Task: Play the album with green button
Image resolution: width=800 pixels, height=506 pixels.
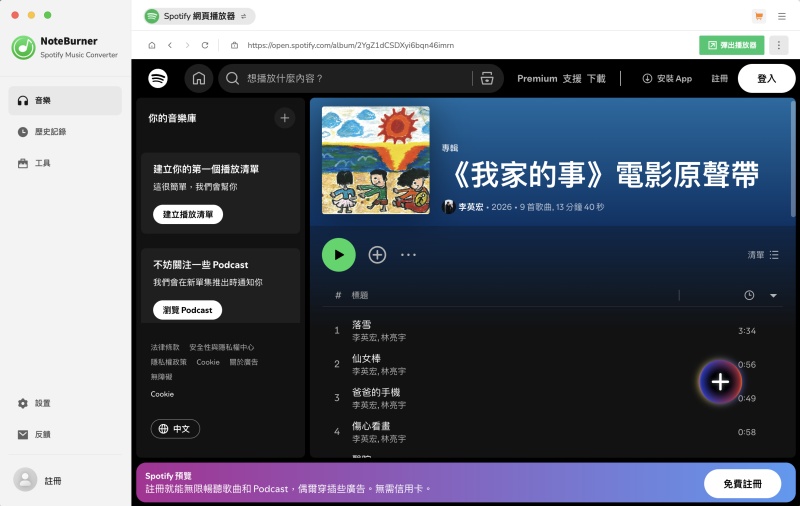Action: coord(339,255)
